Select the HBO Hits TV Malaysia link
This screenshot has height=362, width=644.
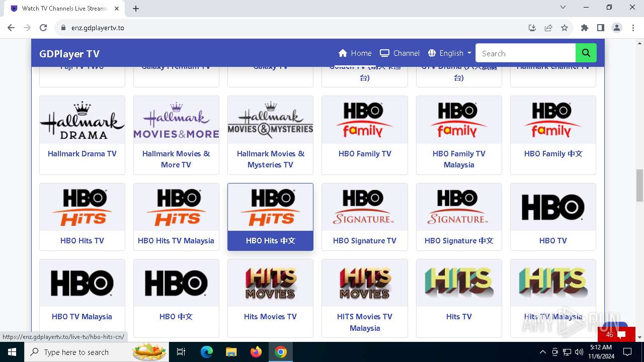(176, 241)
